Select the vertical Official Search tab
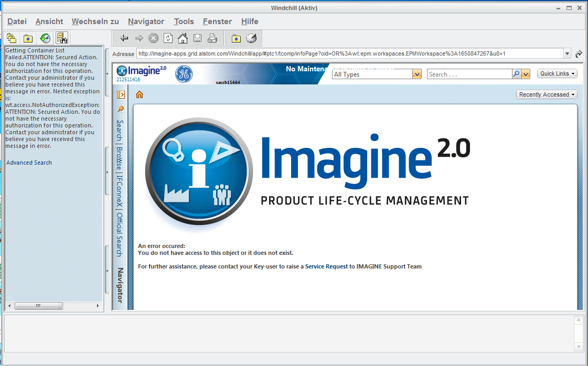 (120, 235)
